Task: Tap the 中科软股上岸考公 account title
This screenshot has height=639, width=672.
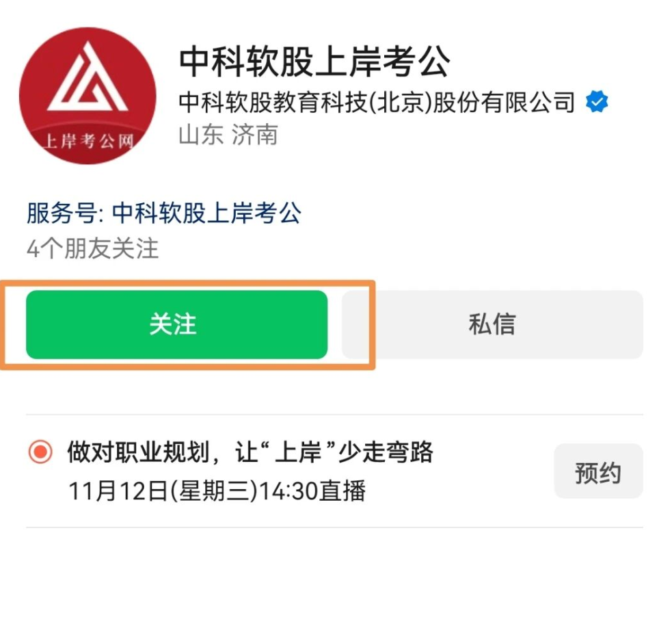Action: (x=314, y=62)
